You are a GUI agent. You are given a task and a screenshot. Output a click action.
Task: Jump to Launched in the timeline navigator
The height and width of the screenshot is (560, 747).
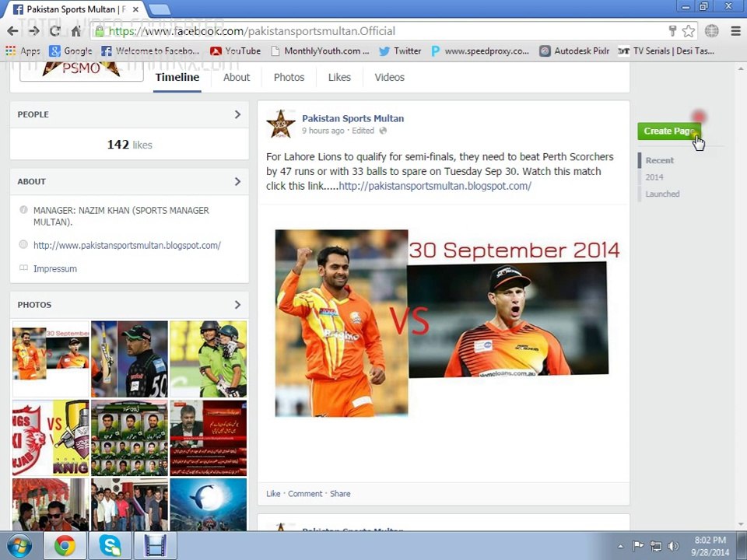(663, 194)
